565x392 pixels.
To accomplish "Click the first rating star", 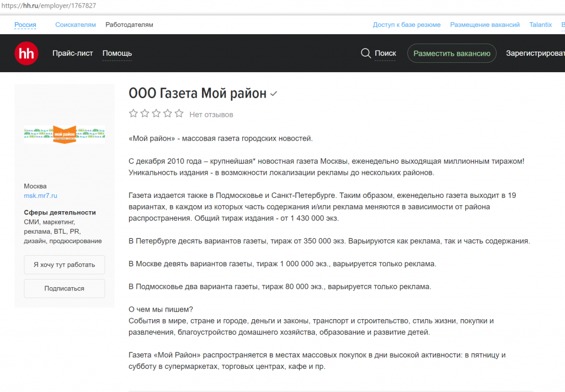I will tap(134, 114).
